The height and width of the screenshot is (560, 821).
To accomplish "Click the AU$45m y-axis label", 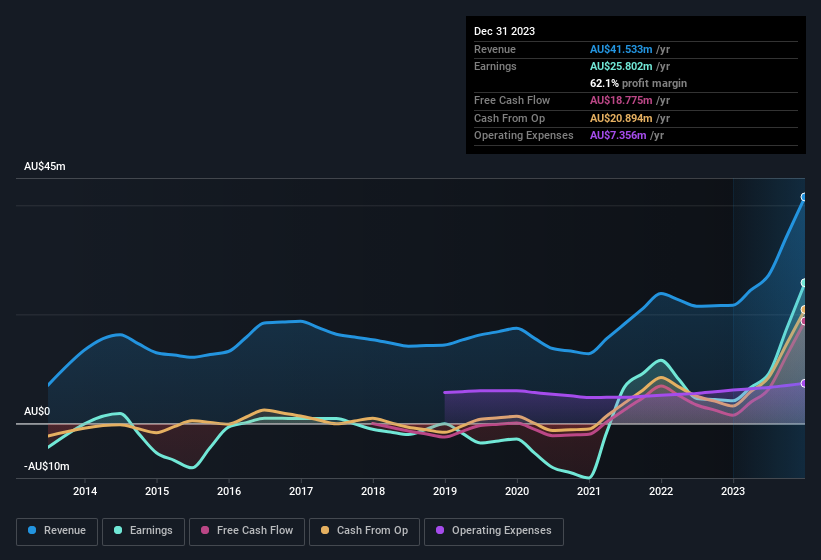I will tap(45, 167).
